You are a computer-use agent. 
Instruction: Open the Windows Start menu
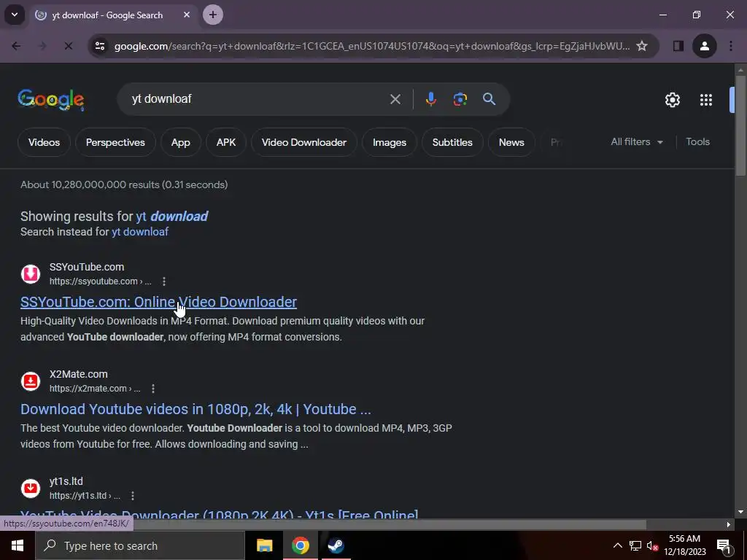[x=18, y=545]
